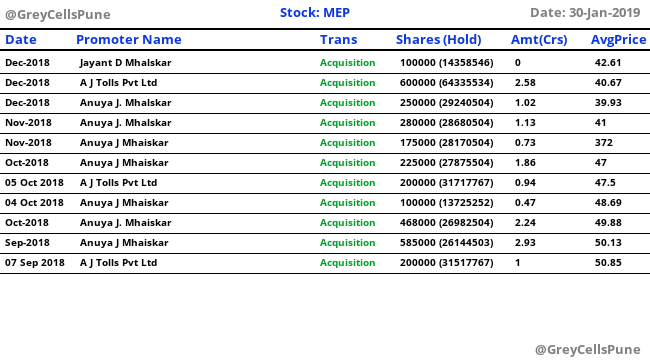
Task: Select the AvgPrice column header
Action: (x=618, y=40)
